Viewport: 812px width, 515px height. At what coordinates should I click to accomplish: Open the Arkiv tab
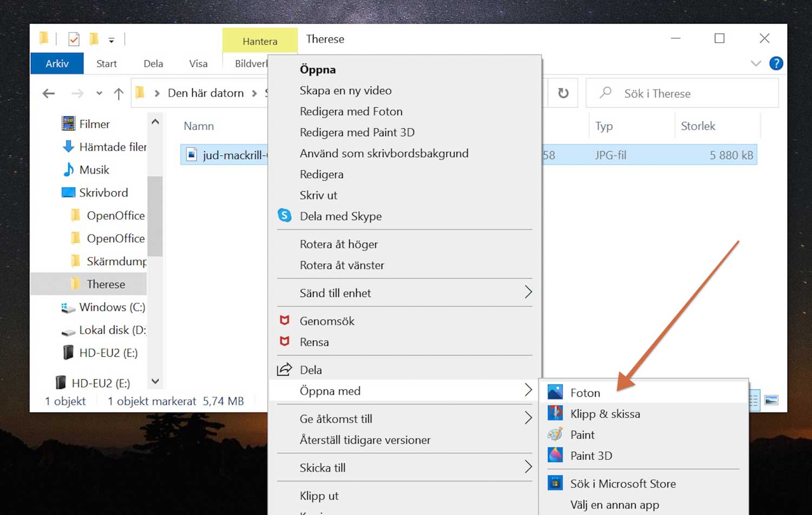(x=57, y=63)
